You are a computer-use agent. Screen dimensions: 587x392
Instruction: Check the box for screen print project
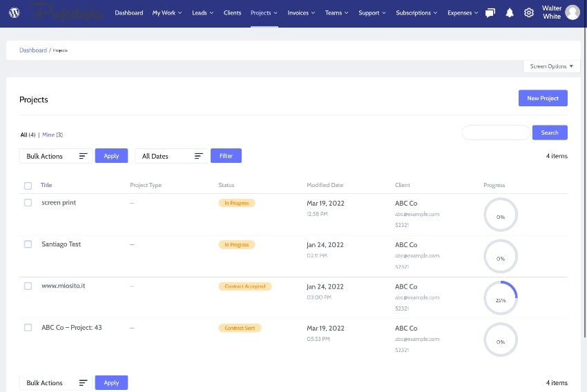point(28,202)
